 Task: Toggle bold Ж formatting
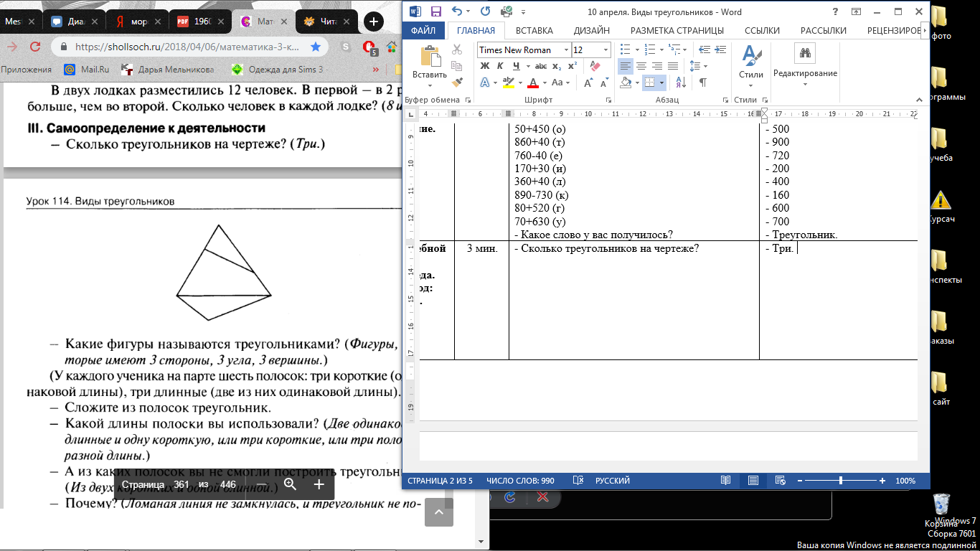[x=485, y=66]
